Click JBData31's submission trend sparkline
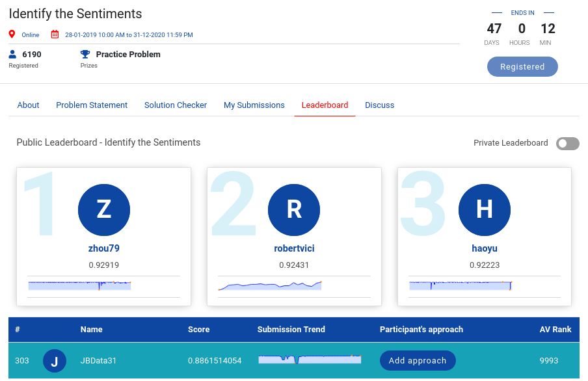The width and height of the screenshot is (588, 381). tap(309, 360)
